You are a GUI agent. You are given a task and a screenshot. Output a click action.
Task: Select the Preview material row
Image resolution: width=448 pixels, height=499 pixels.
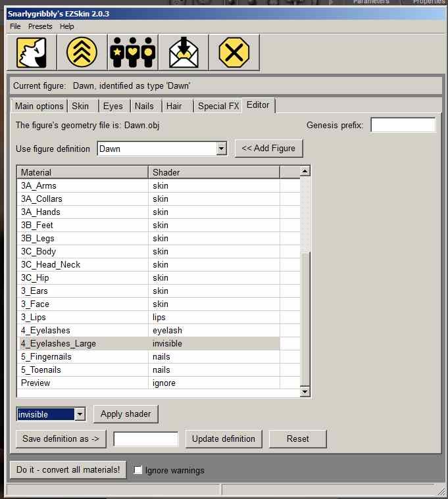159,383
